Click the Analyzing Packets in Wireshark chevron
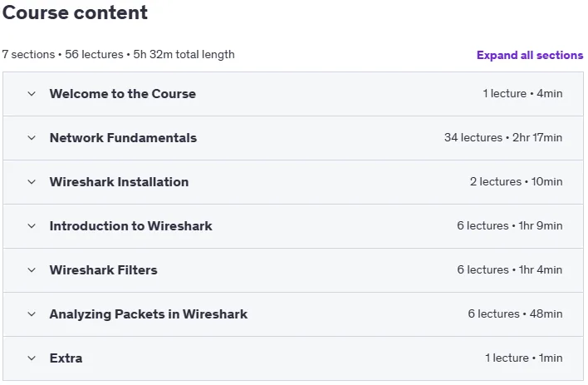588x385 pixels. coord(32,314)
